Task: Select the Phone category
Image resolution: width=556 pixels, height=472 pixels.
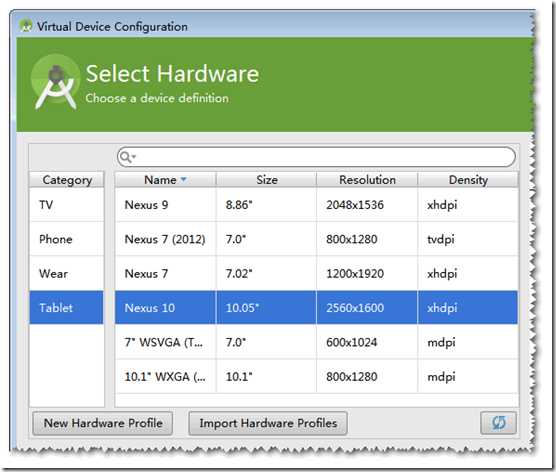Action: (x=66, y=239)
